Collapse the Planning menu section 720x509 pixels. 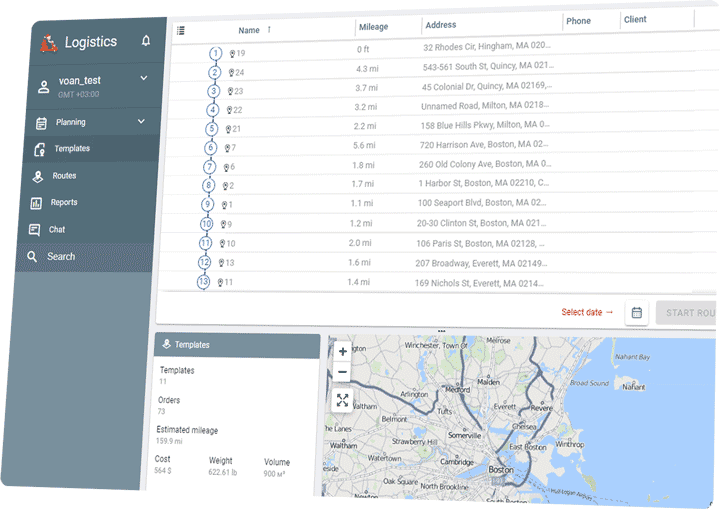click(x=141, y=122)
